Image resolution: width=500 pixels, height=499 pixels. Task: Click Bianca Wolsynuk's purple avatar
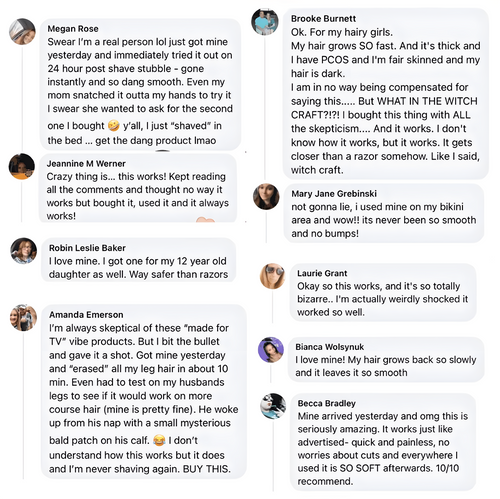click(x=271, y=350)
